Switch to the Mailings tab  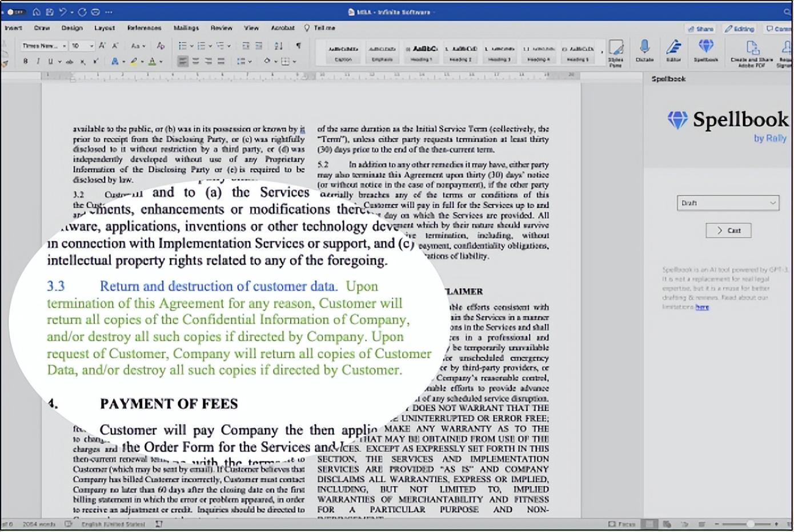click(x=186, y=28)
